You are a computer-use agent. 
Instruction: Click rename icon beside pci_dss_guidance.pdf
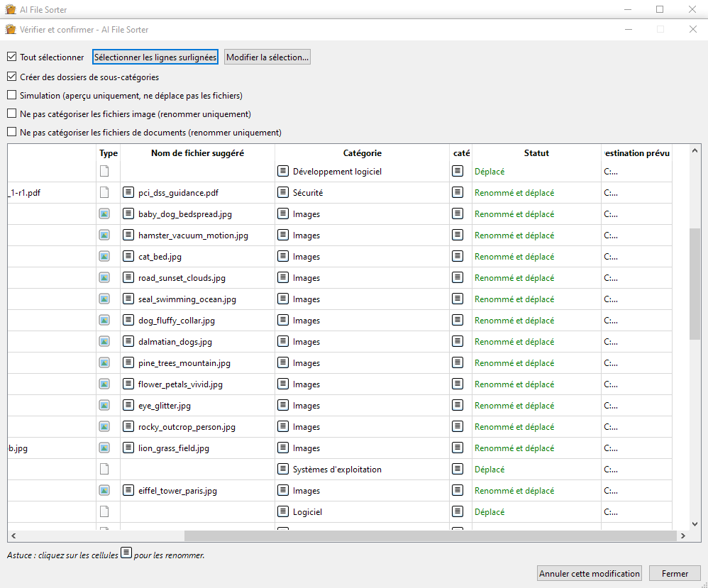tap(128, 192)
